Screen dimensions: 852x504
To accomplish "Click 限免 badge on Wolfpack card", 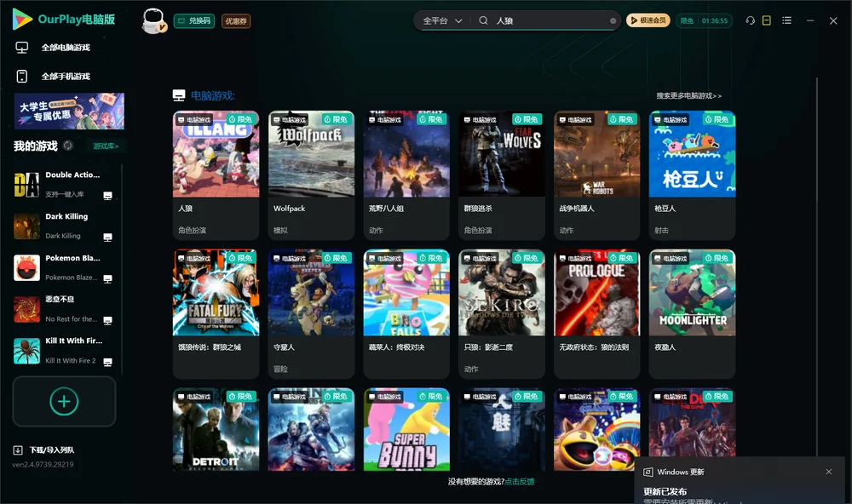I will (335, 119).
